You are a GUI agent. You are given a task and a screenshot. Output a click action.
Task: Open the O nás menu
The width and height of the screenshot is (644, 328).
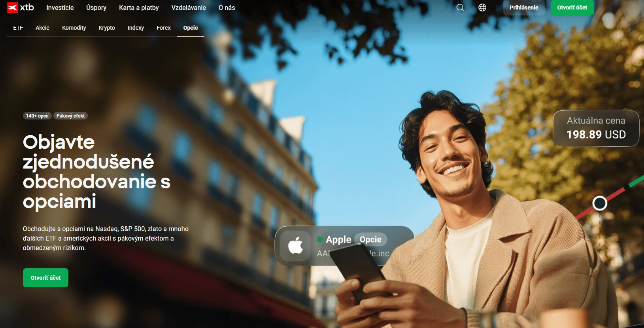click(227, 8)
